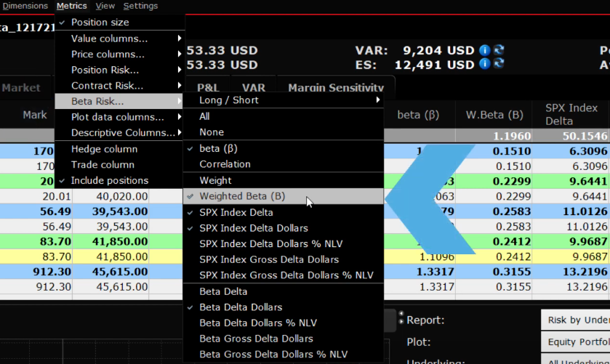Click the VAR info icon

tap(485, 51)
